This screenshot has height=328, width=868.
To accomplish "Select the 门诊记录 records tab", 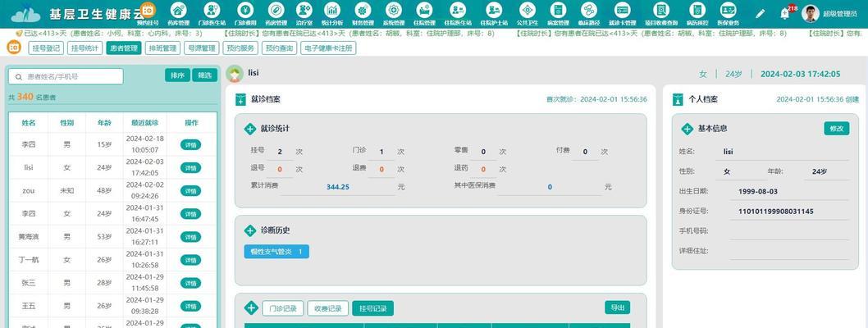I will tap(283, 309).
